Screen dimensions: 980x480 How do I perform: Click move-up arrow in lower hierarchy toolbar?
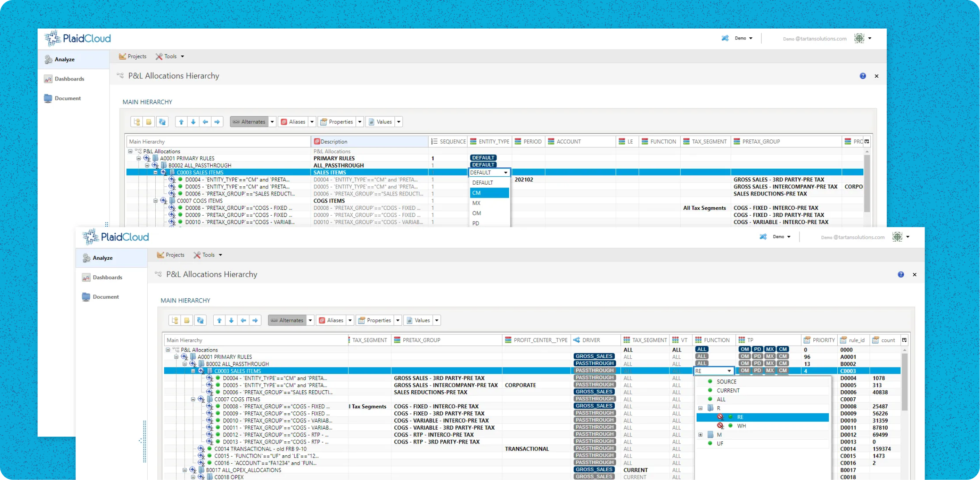tap(219, 320)
